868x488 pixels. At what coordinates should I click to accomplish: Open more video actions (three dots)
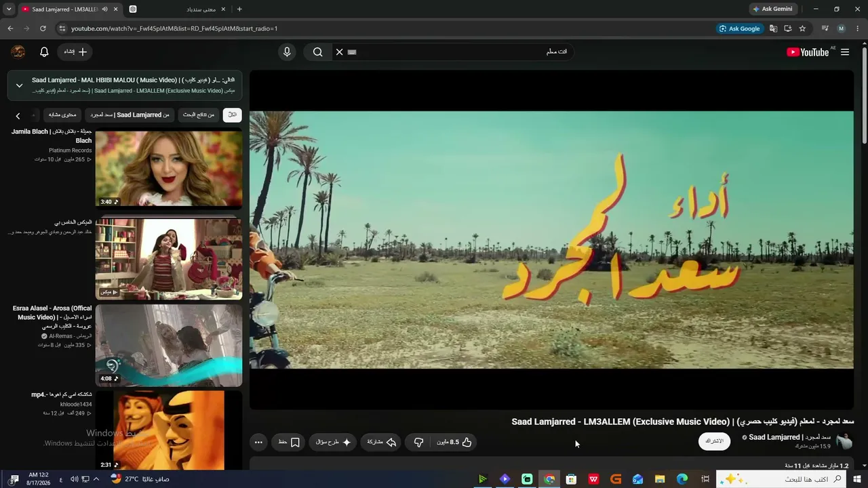[x=258, y=442]
